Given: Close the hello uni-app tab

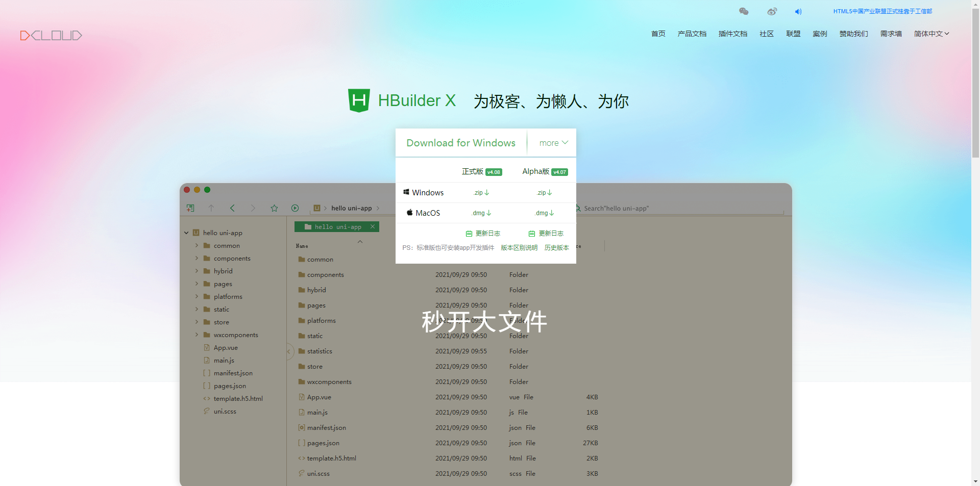Looking at the screenshot, I should pyautogui.click(x=373, y=226).
